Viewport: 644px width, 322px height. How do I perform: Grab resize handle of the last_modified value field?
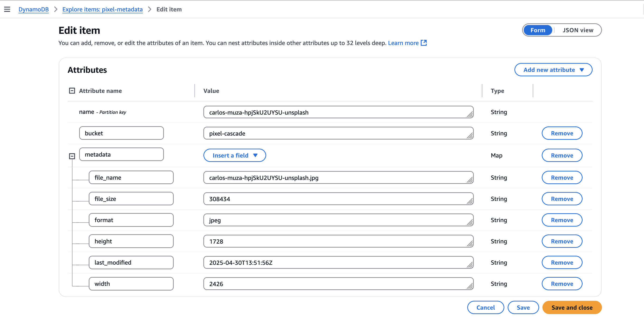click(470, 265)
